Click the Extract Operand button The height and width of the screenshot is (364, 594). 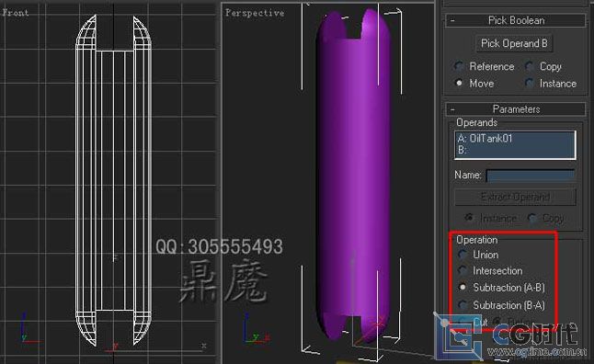515,197
